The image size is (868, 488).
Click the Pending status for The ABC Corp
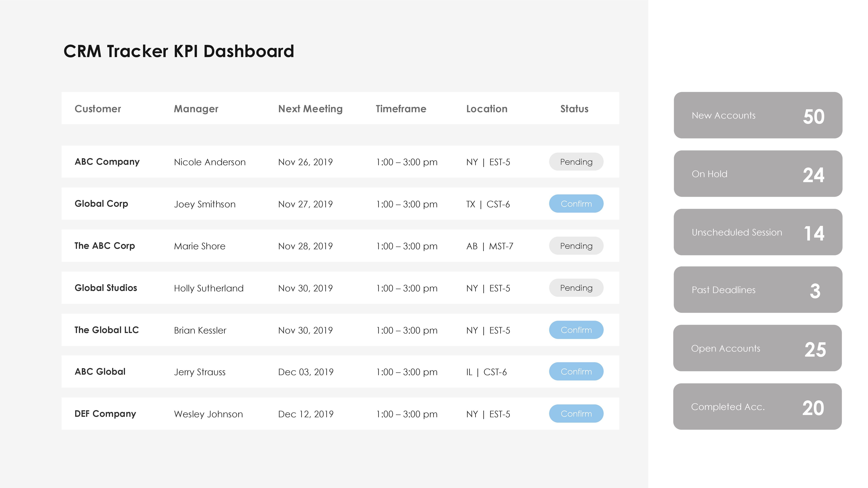pyautogui.click(x=576, y=246)
